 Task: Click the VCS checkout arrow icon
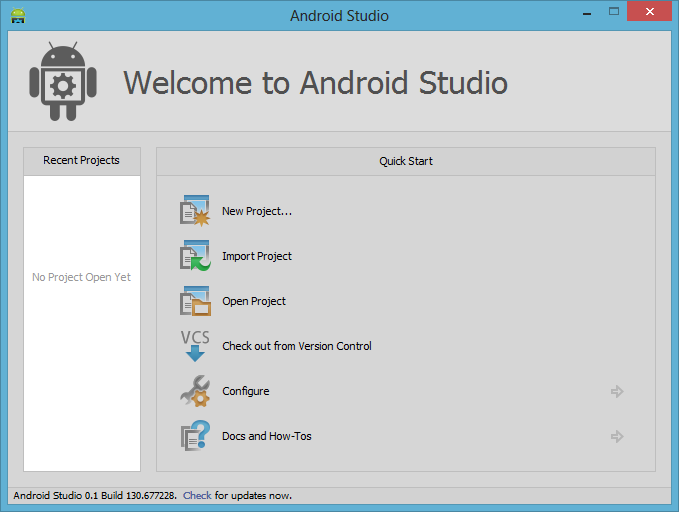click(x=195, y=346)
